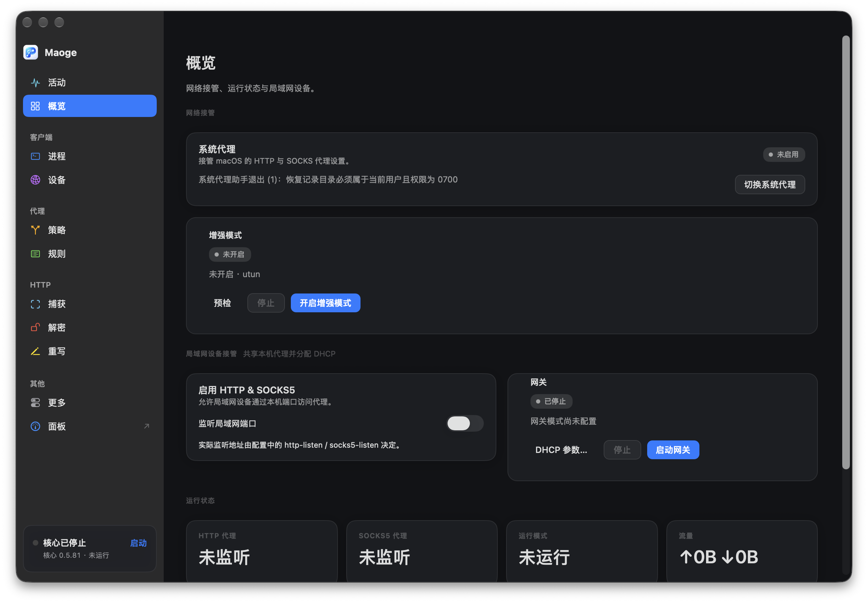
Task: Click 停止 in the 网关 card
Action: click(622, 449)
